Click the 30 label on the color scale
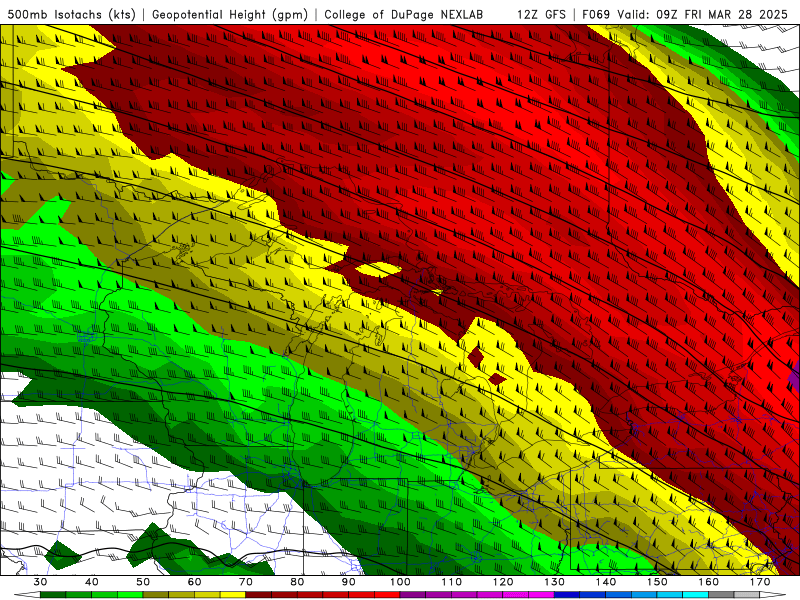The image size is (800, 600). click(40, 582)
